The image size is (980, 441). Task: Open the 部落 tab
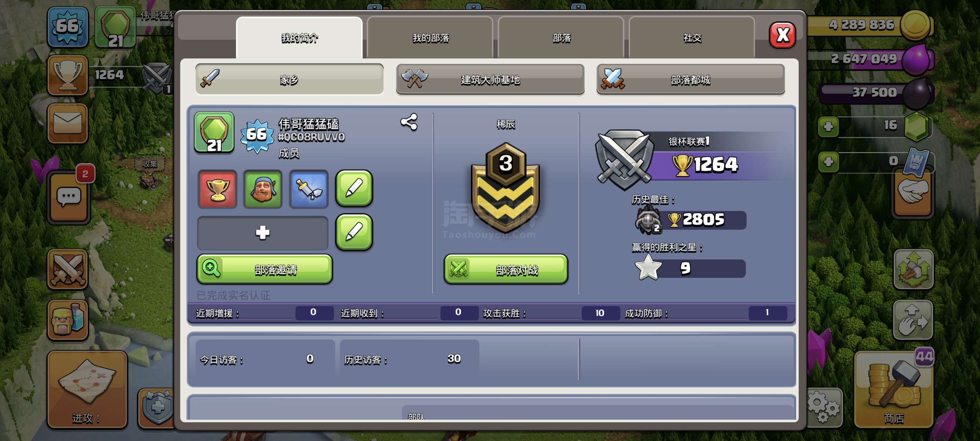561,38
